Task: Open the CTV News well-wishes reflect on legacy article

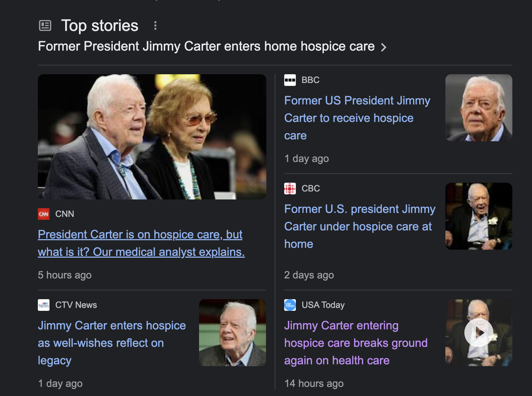Action: pyautogui.click(x=112, y=343)
